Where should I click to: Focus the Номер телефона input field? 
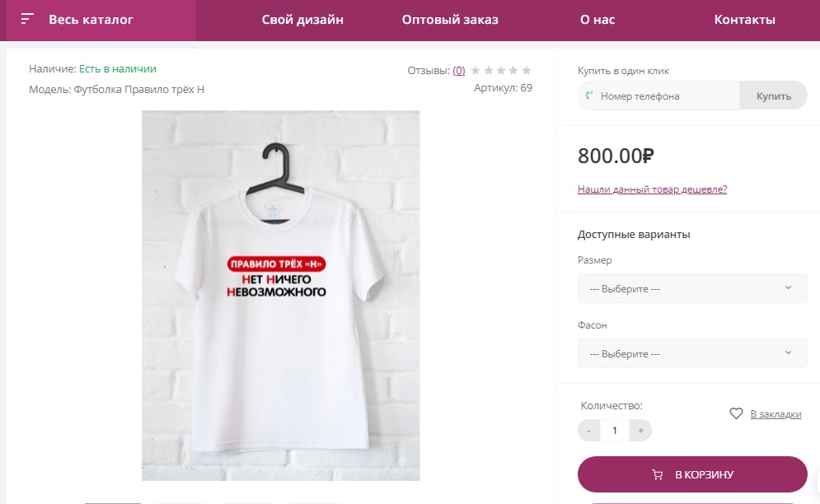pos(666,96)
